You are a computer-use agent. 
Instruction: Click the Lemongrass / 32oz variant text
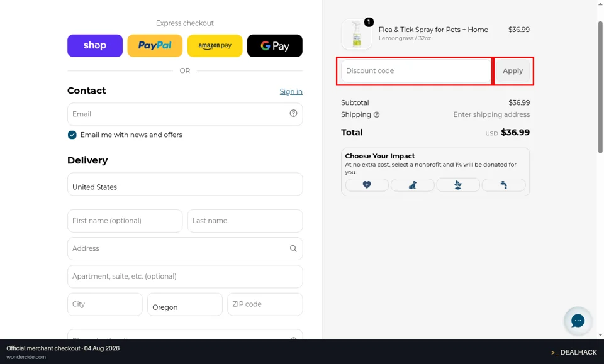(x=405, y=38)
